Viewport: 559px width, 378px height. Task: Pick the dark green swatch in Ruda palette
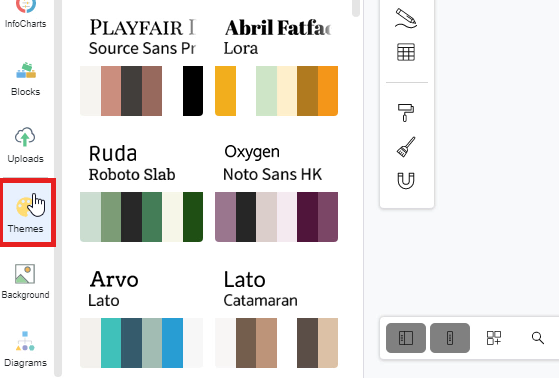[193, 217]
